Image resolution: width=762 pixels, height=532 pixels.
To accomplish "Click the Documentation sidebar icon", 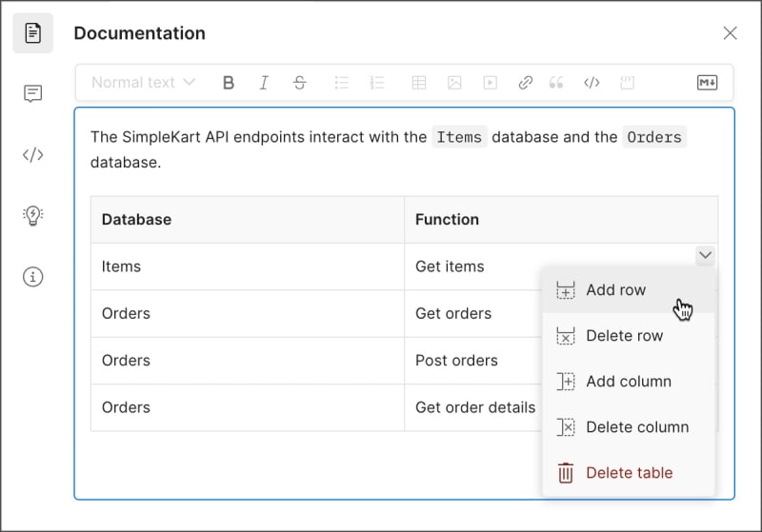I will pyautogui.click(x=33, y=33).
